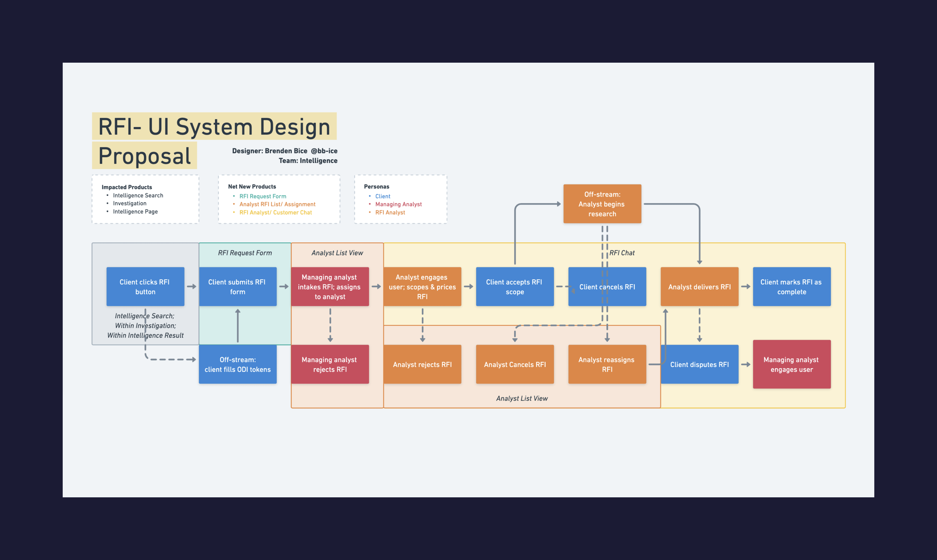Image resolution: width=937 pixels, height=560 pixels.
Task: Click the 'Client submits RFI form' node
Action: click(238, 287)
